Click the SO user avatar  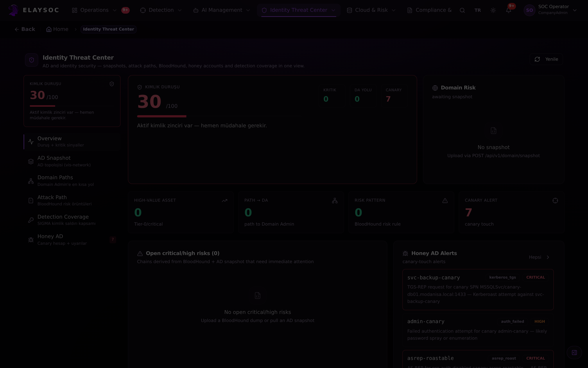coord(529,10)
